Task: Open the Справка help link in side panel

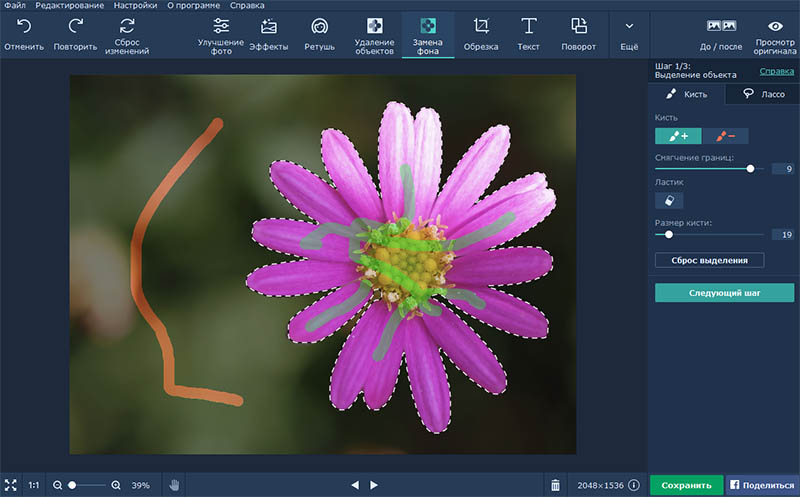Action: point(777,71)
